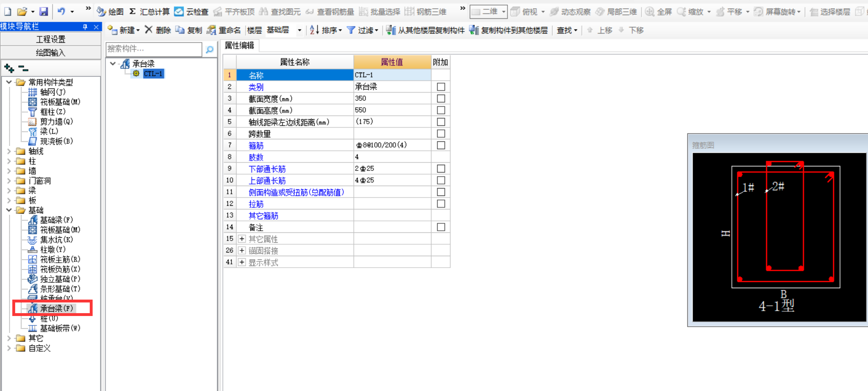Viewport: 868px width, 391px height.
Task: Switch to 属性编辑 tab
Action: tap(239, 45)
